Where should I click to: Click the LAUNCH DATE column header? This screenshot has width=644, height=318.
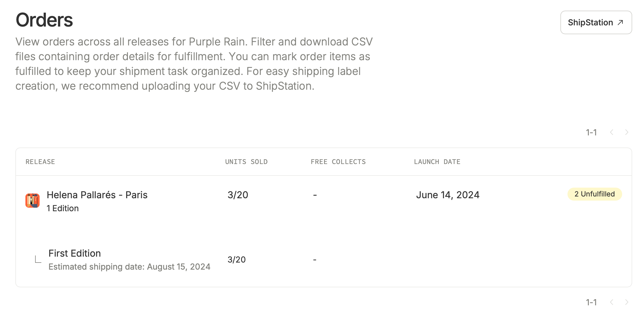coord(437,162)
